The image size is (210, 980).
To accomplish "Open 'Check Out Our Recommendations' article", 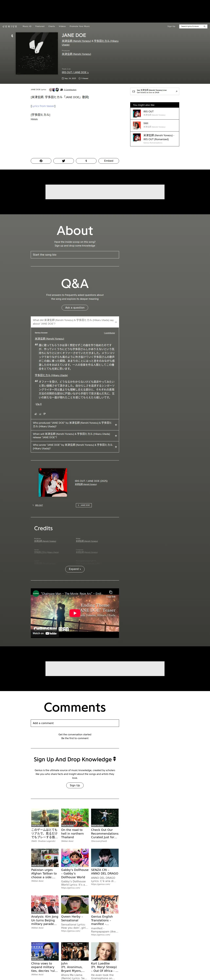I will (105, 825).
